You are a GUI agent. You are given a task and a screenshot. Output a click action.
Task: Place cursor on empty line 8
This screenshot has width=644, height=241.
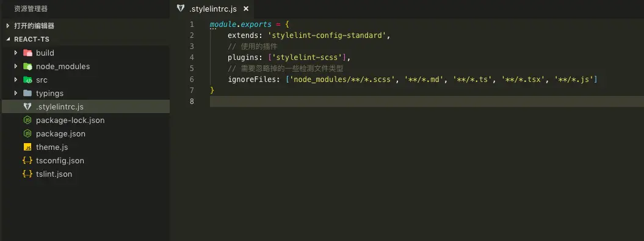(427, 101)
